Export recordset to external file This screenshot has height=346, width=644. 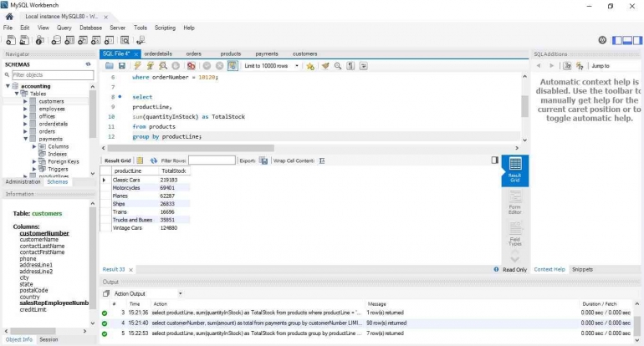[x=263, y=160]
